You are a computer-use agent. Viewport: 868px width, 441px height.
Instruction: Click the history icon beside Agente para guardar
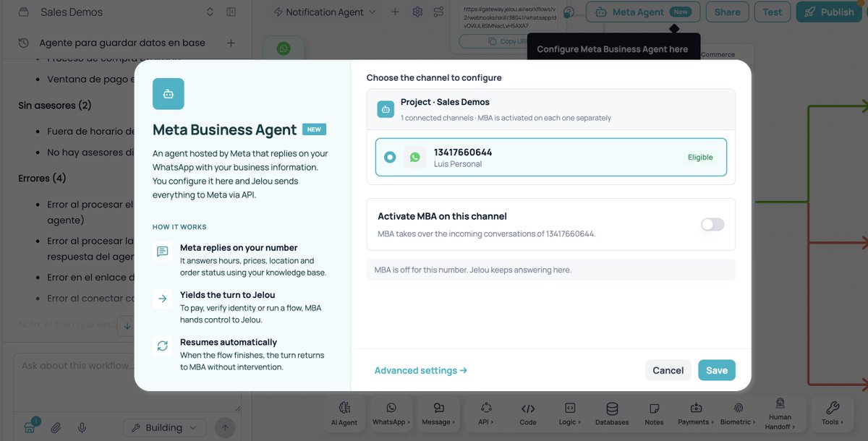click(x=23, y=43)
